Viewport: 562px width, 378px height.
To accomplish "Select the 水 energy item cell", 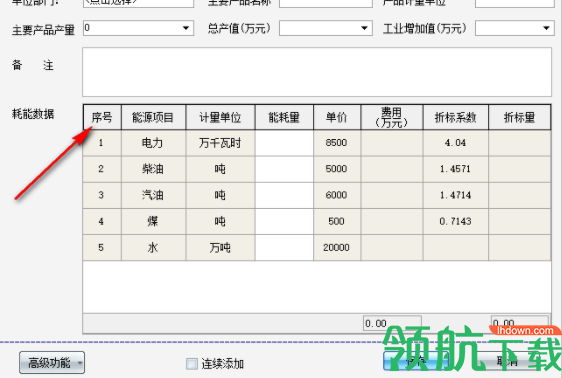I will (x=153, y=248).
